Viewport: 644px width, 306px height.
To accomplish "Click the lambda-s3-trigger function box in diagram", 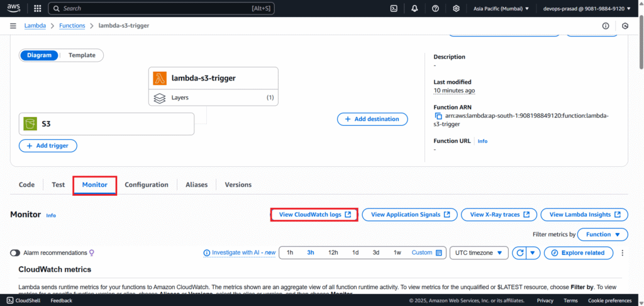I will pyautogui.click(x=213, y=78).
